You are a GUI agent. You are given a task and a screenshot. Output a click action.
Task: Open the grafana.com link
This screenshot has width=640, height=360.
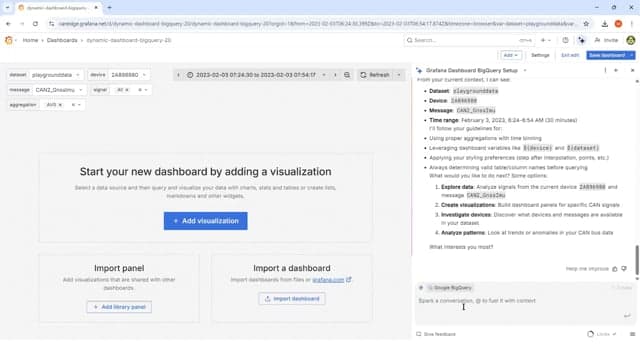328,280
